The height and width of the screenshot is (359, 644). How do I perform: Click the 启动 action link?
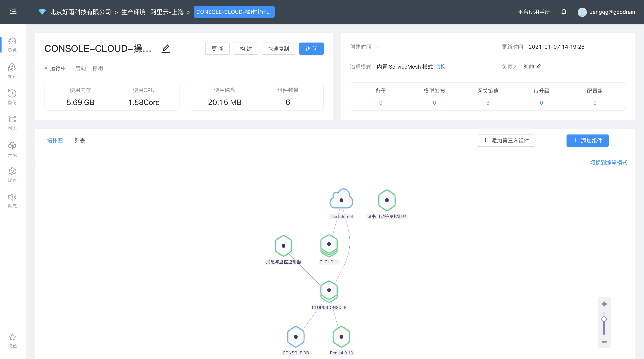(x=81, y=68)
